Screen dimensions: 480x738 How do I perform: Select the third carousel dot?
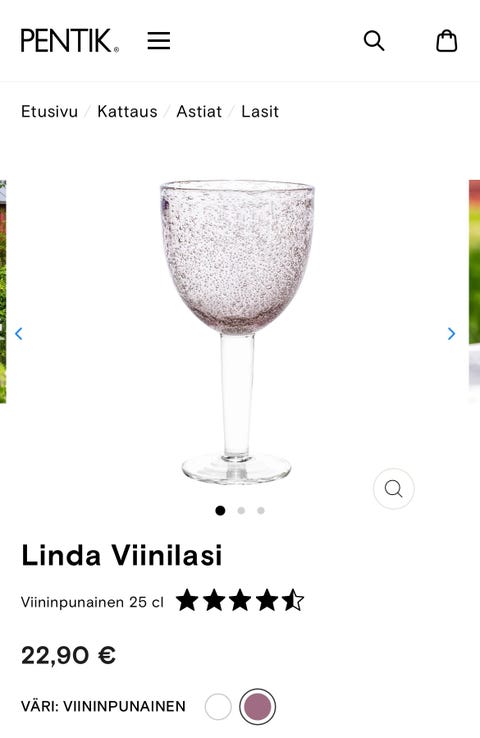coord(261,511)
